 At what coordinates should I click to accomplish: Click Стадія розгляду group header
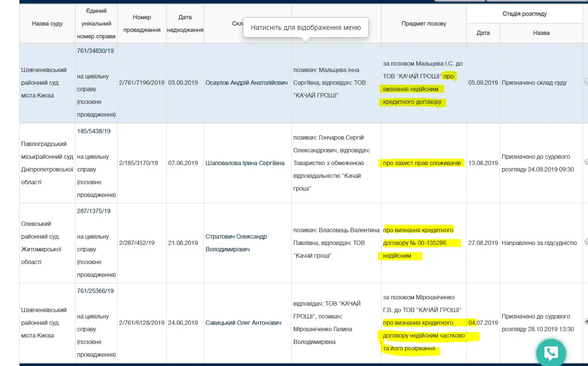click(x=524, y=14)
